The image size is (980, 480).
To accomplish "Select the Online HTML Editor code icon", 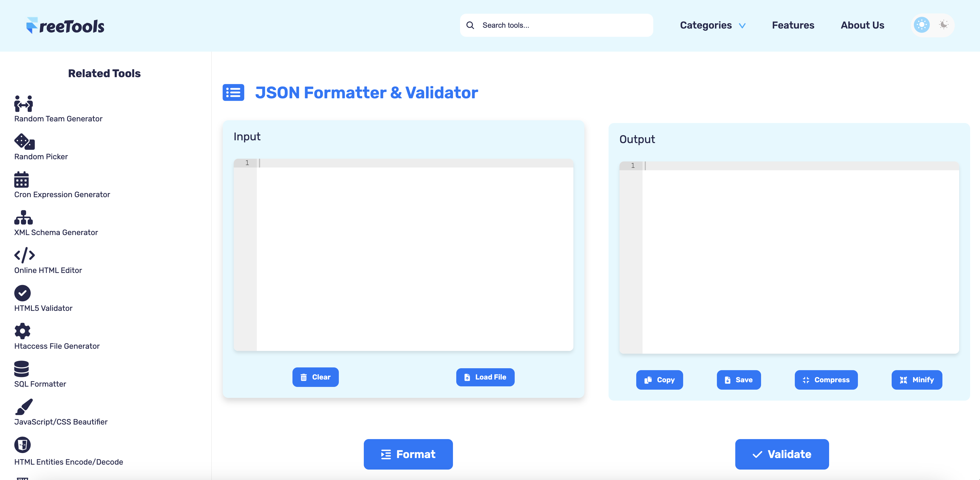I will tap(24, 255).
